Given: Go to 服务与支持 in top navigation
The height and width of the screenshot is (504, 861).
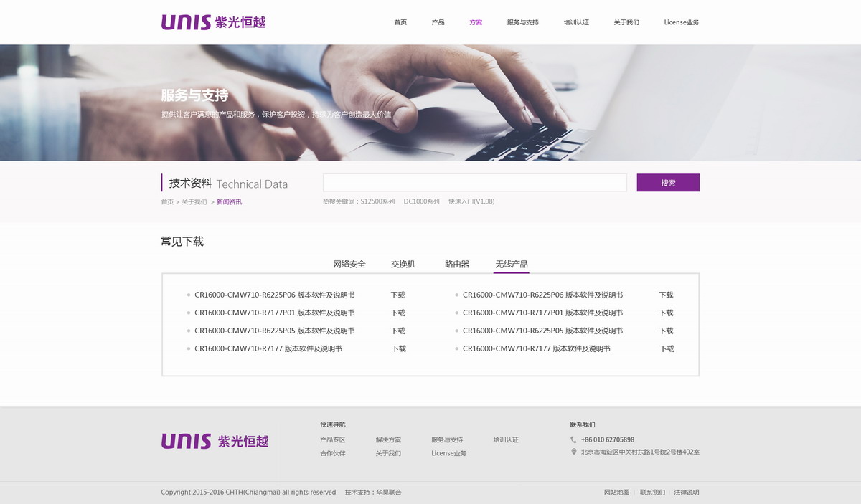Looking at the screenshot, I should point(522,22).
